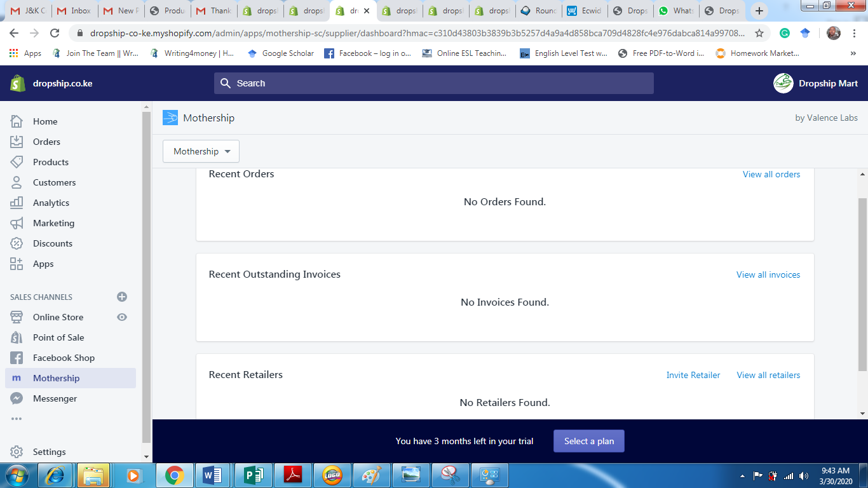Screen dimensions: 868x488
Task: Click View all retailers link
Action: coord(768,375)
